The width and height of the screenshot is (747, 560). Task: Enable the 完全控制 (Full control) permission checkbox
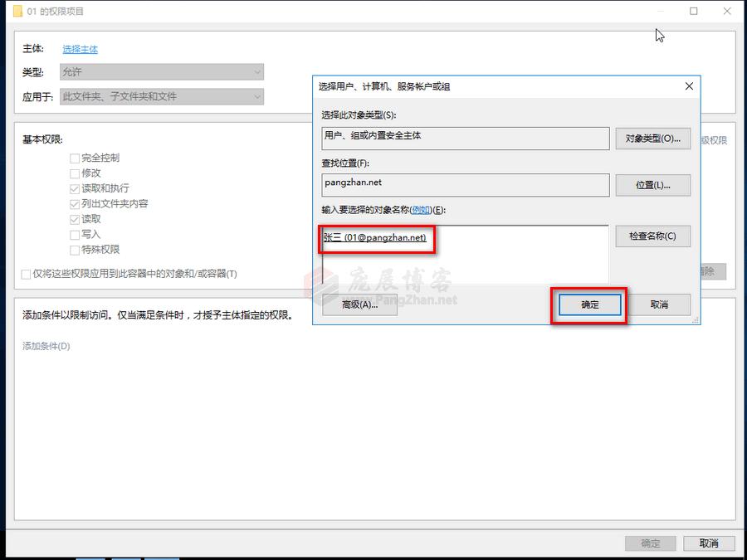pos(75,158)
